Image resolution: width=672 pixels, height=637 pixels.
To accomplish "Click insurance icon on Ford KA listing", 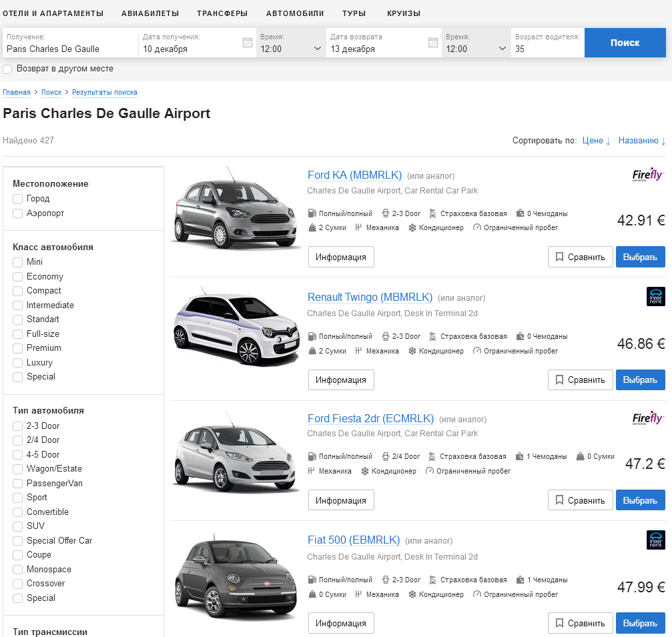I will [x=432, y=213].
